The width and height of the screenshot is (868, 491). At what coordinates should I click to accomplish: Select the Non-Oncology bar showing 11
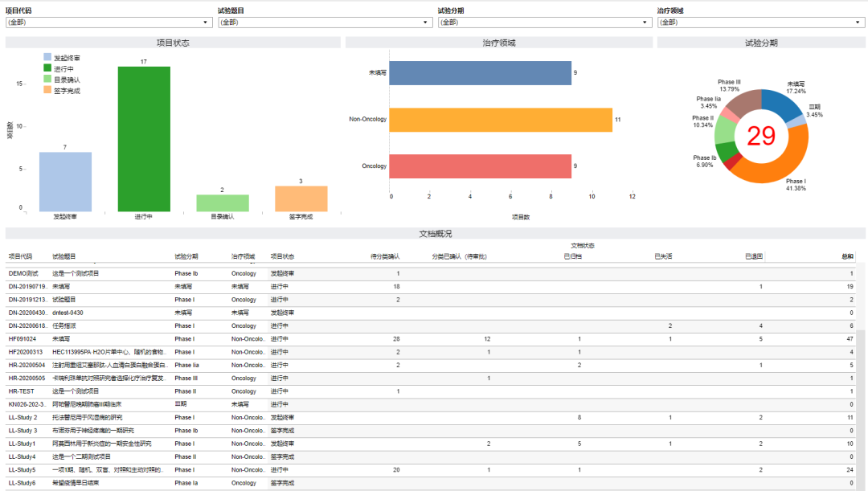click(x=501, y=120)
